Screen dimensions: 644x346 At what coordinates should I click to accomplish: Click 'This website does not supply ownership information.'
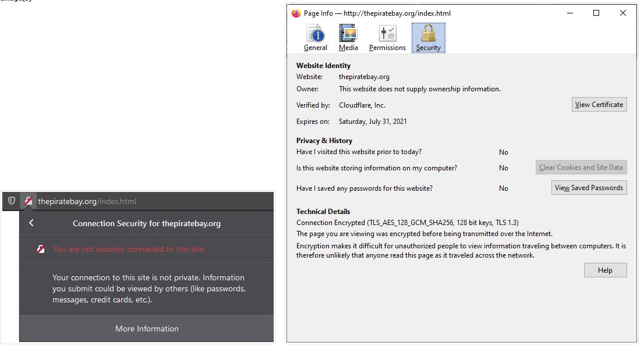420,88
